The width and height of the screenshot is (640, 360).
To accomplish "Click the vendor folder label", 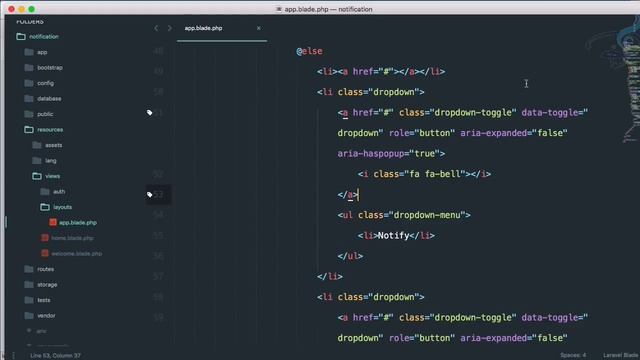I will [46, 316].
